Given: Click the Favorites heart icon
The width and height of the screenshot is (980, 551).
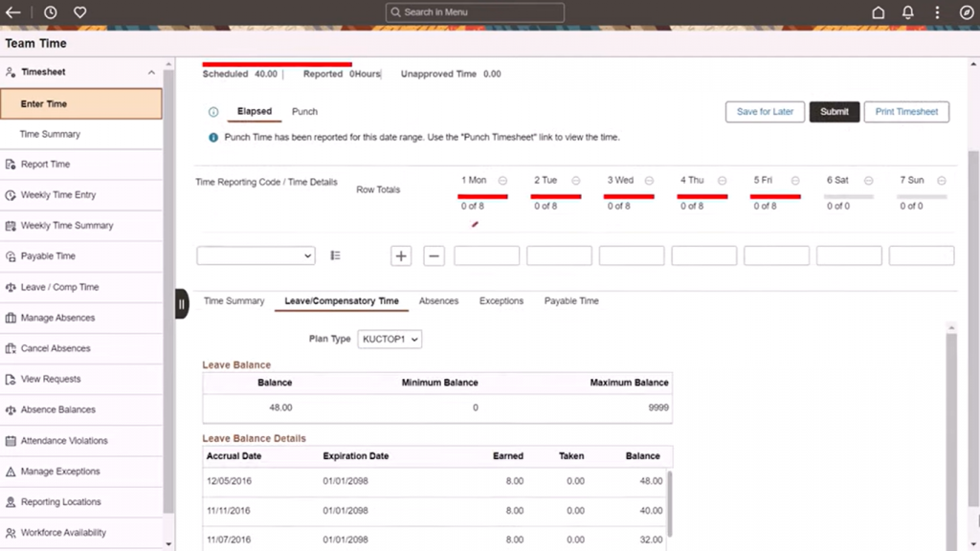Looking at the screenshot, I should tap(79, 12).
